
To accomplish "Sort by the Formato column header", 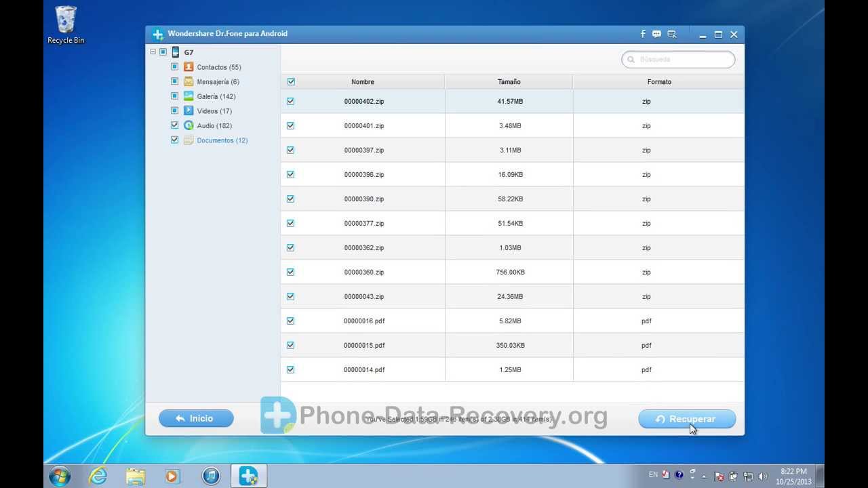I will pos(659,82).
